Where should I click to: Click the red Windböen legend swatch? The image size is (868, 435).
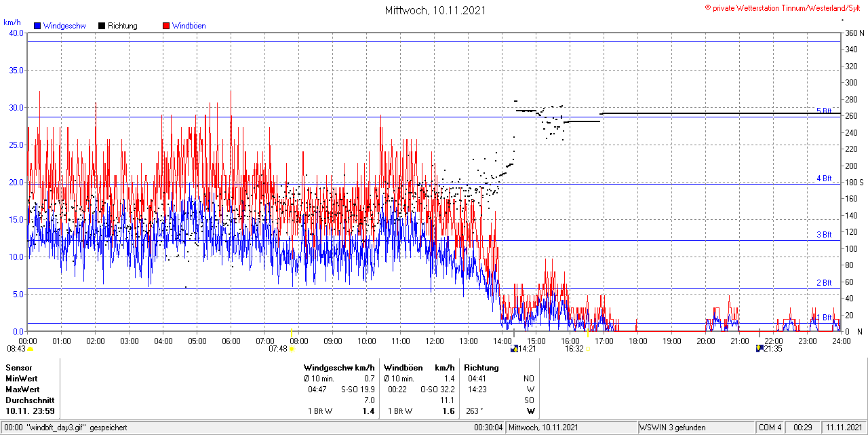(166, 26)
